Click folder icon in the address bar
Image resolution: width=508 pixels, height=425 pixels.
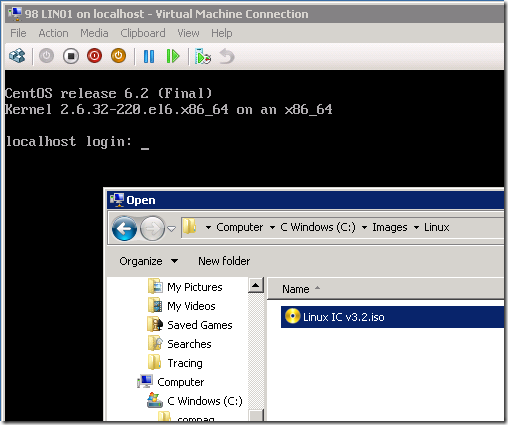pos(189,227)
